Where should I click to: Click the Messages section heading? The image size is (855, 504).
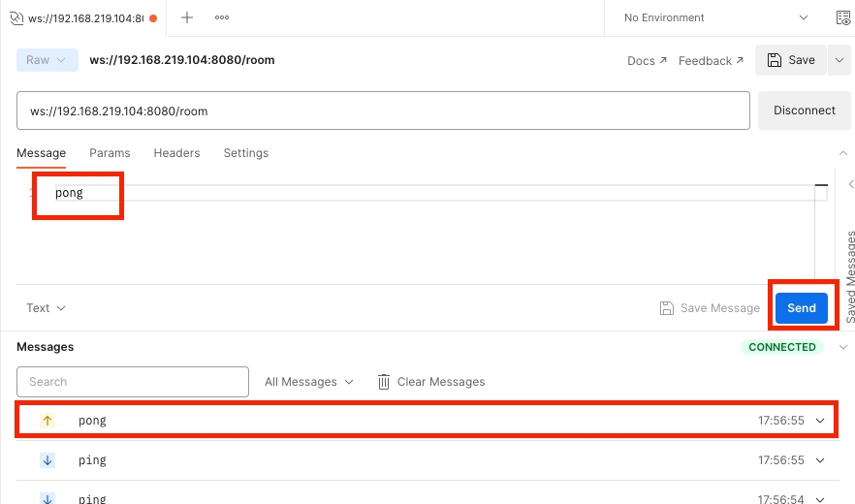click(46, 347)
